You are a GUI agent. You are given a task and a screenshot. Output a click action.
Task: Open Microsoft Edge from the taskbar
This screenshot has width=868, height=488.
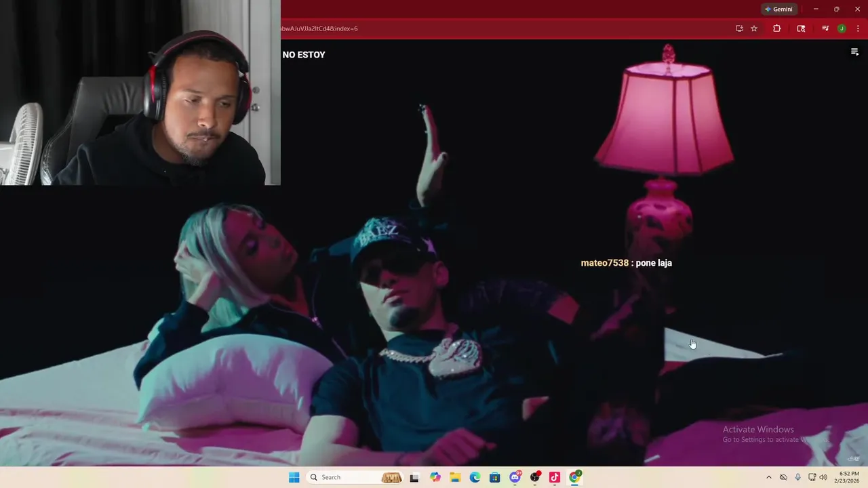click(475, 477)
